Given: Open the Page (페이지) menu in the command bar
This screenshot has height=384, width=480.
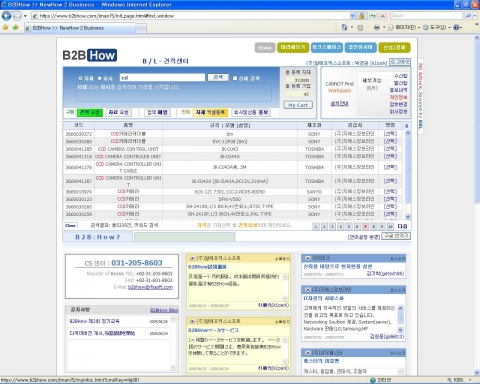Looking at the screenshot, I should point(404,28).
